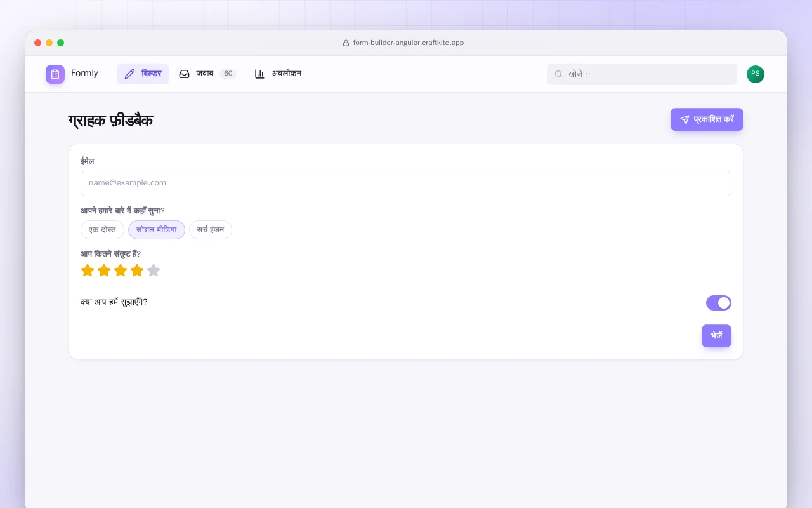Screen dimensions: 812x508
Task: Rate satisfaction three stars
Action: pyautogui.click(x=121, y=271)
